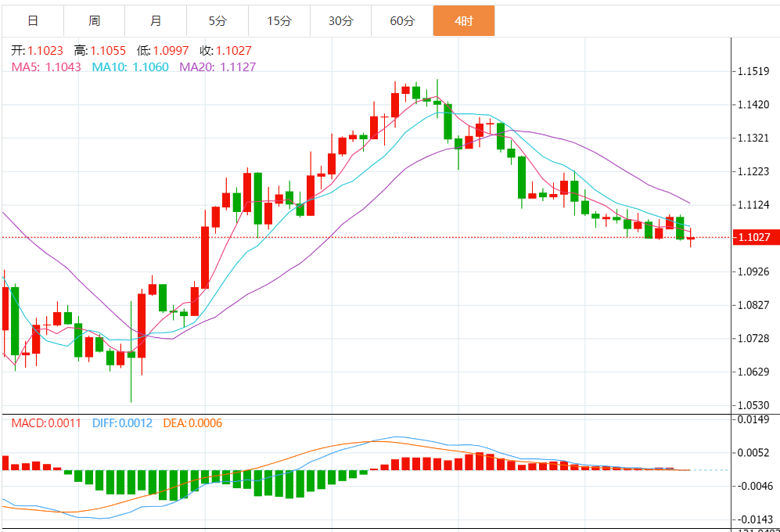Screen dimensions: 780x532
Task: Select the 周 weekly timeframe tab
Action: (x=94, y=21)
